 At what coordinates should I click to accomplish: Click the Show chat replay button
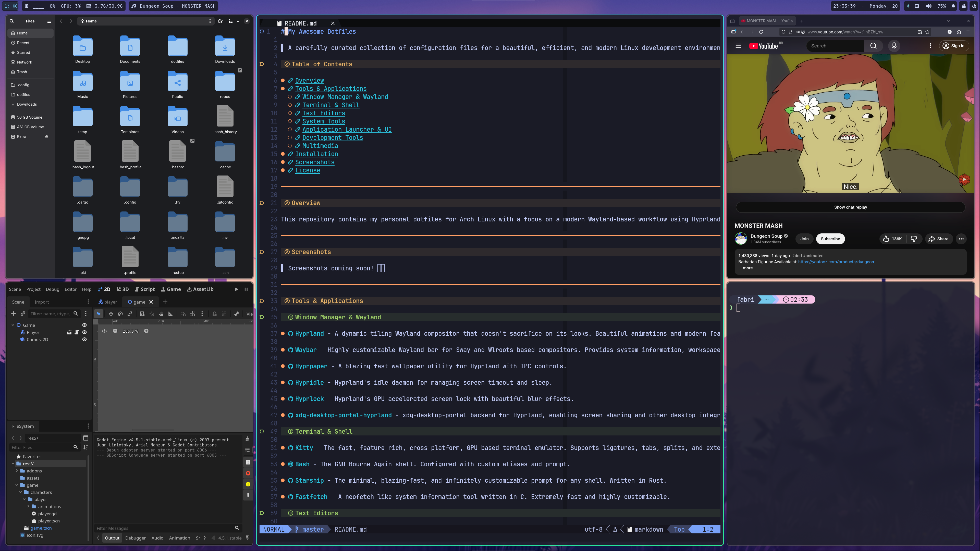pos(851,207)
